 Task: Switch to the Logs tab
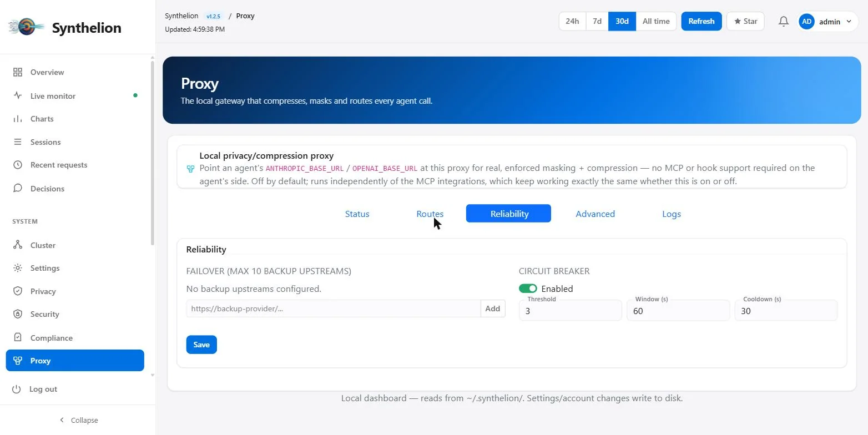coord(672,214)
